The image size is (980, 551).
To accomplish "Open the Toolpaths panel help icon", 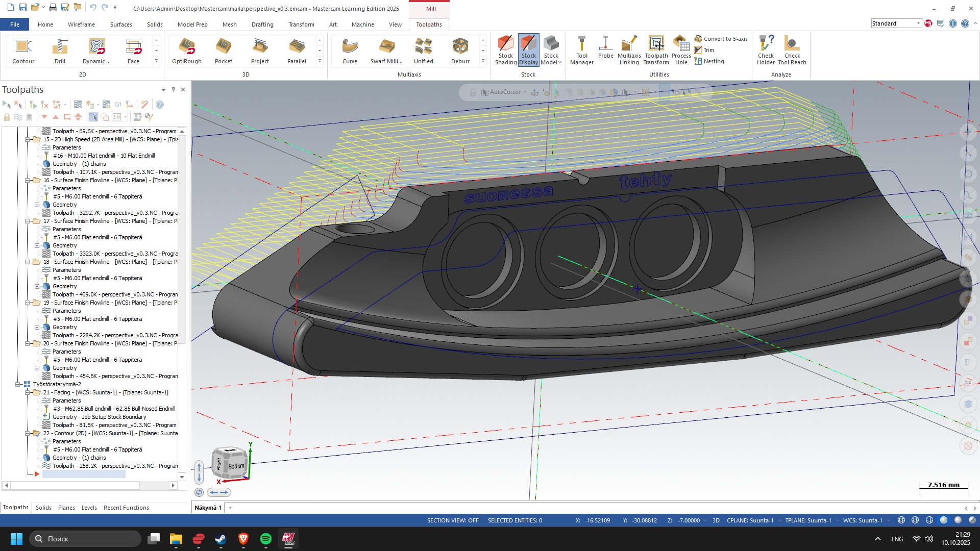I will click(160, 105).
